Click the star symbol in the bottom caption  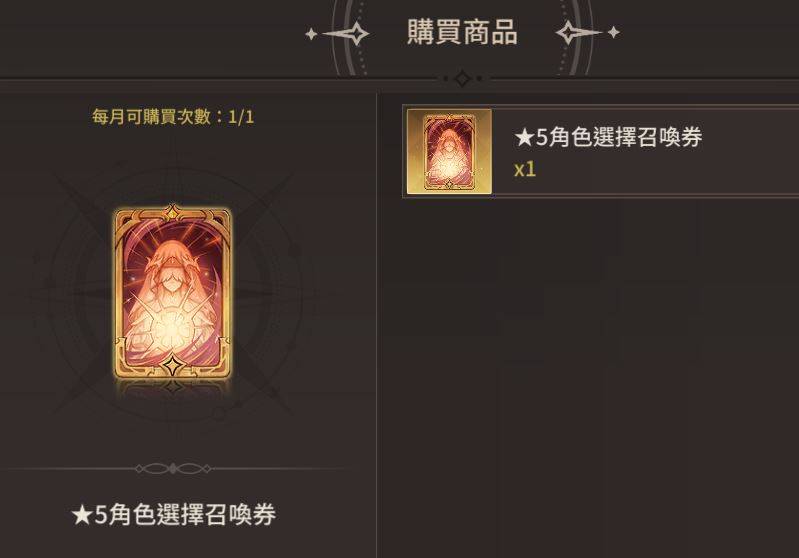point(82,515)
